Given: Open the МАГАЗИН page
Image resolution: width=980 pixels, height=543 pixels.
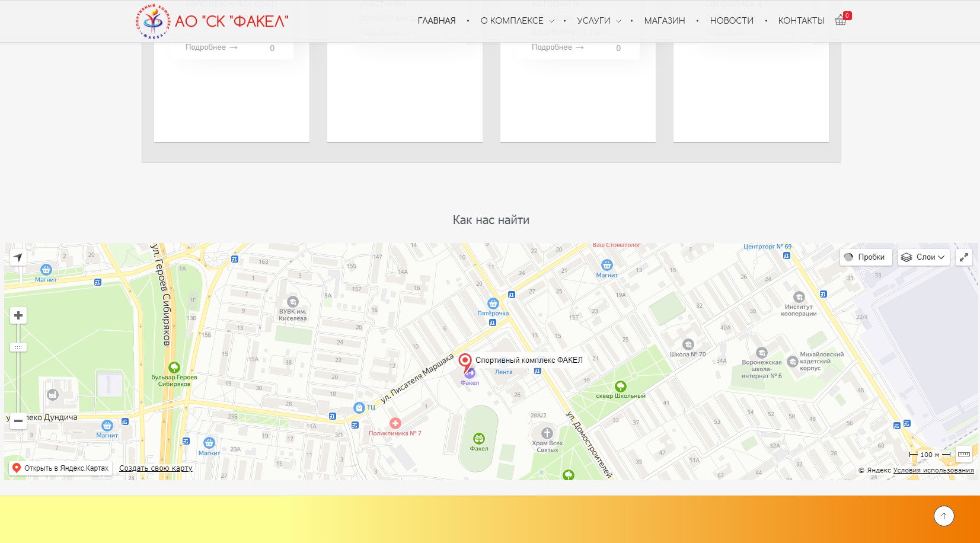Looking at the screenshot, I should click(x=665, y=21).
